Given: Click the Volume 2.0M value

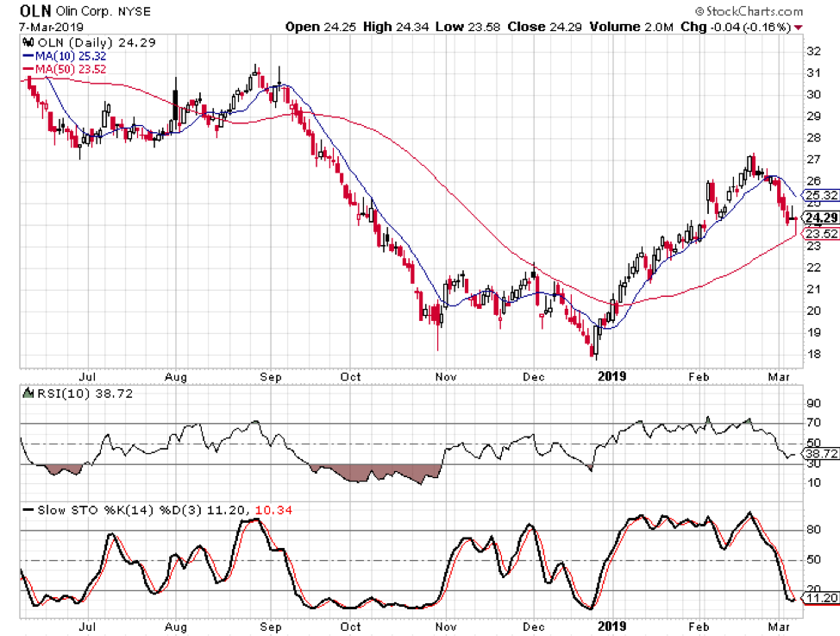Looking at the screenshot, I should pos(631,27).
